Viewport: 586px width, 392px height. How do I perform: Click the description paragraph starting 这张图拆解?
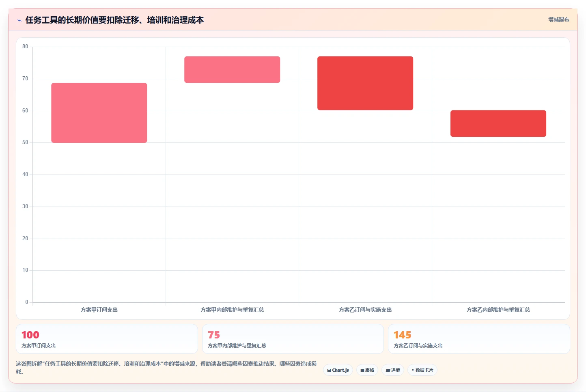[x=166, y=368]
